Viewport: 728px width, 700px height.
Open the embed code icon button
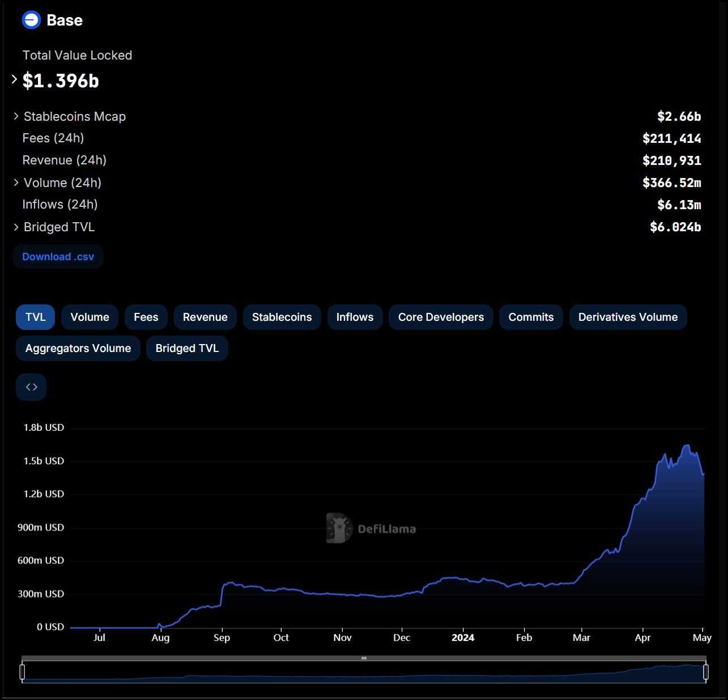click(31, 387)
